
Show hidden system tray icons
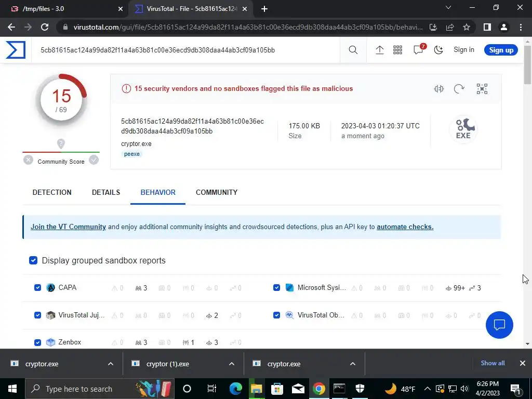[428, 389]
